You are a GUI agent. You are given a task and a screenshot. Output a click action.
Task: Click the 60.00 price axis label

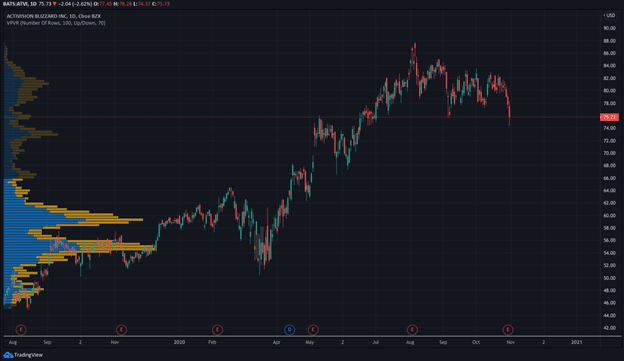[x=609, y=216]
